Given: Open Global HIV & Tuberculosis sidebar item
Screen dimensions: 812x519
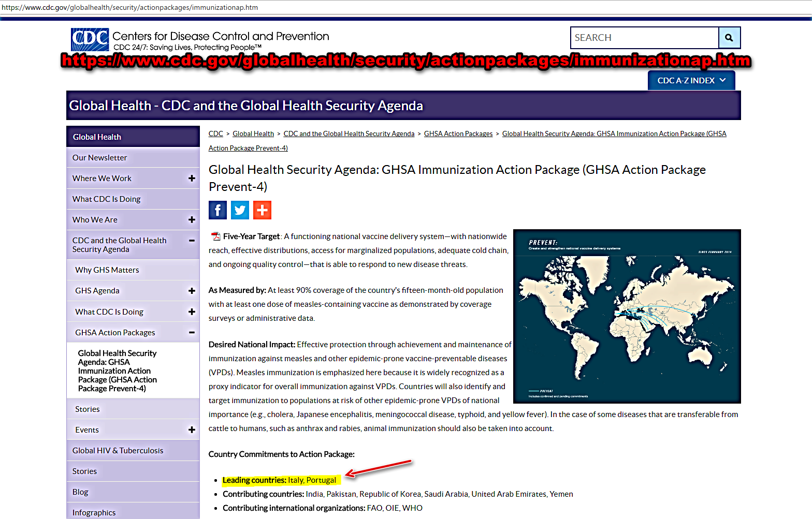Looking at the screenshot, I should tap(133, 450).
